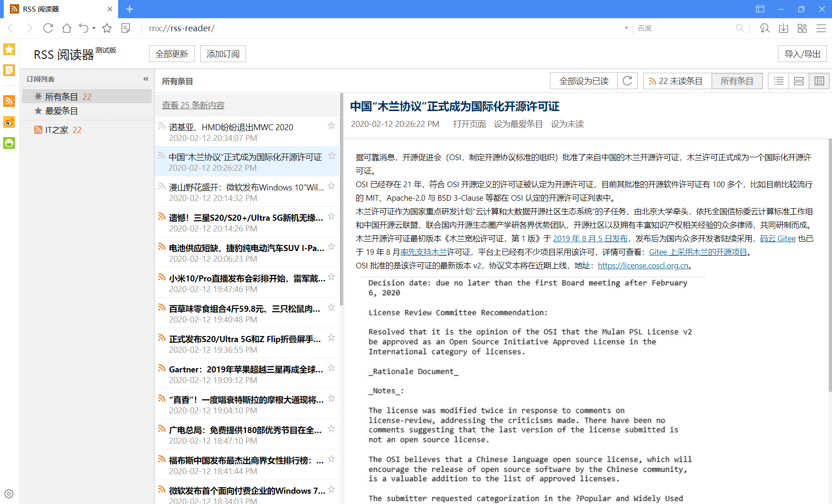832x504 pixels.
Task: Open the undo button dropdown arrow
Action: click(x=93, y=28)
